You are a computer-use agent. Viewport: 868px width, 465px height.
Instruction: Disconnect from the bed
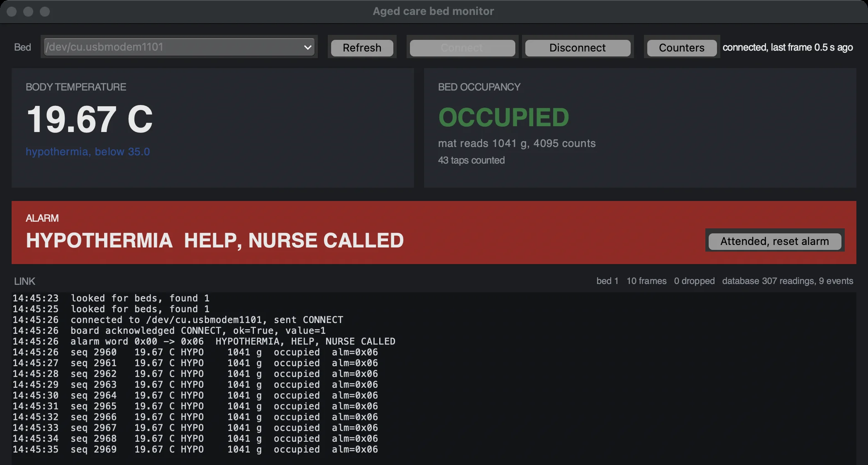(578, 48)
